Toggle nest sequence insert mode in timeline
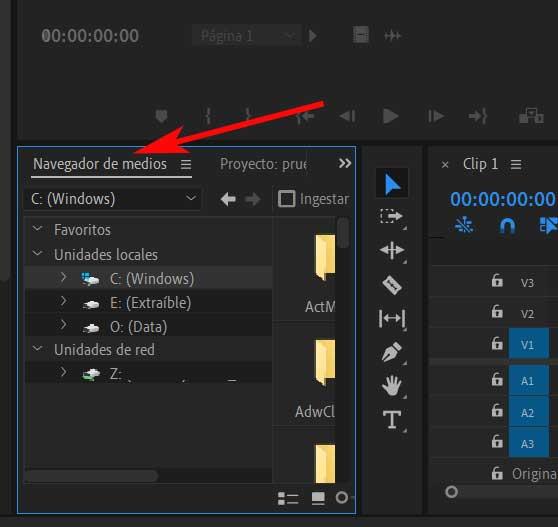The image size is (558, 527). (464, 225)
